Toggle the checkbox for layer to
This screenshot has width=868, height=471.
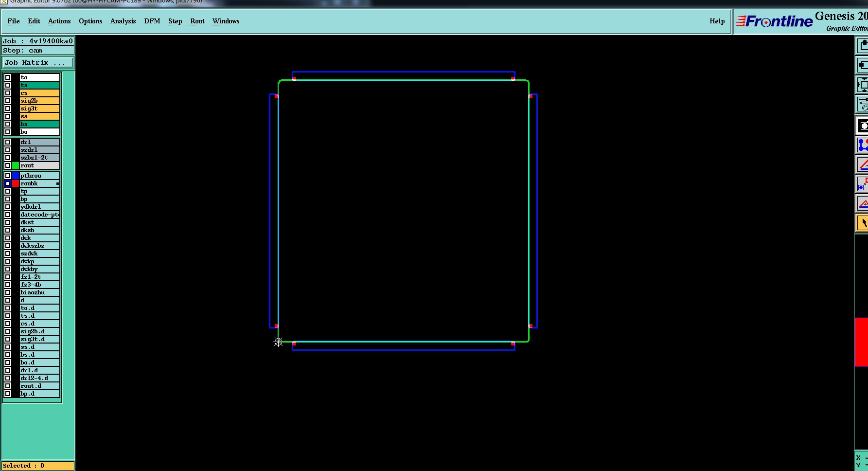(8, 77)
